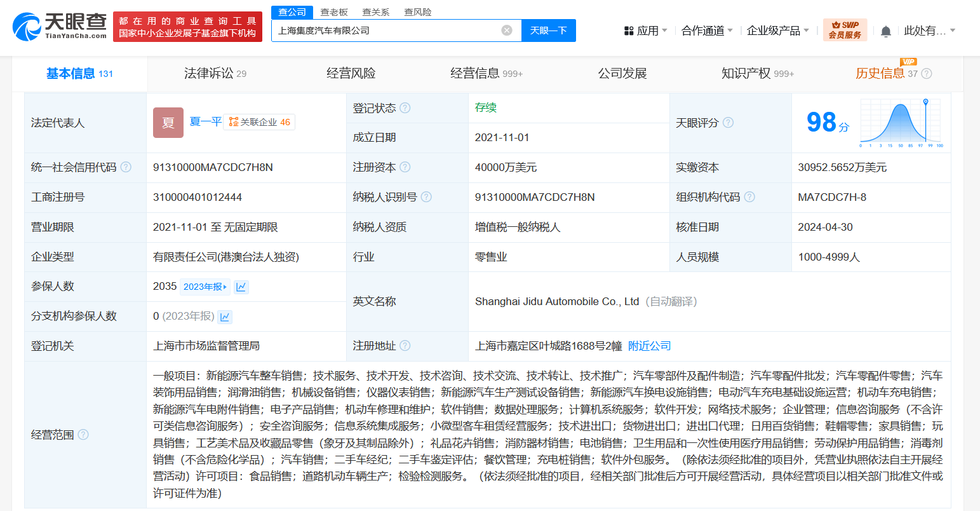Screen dimensions: 980x511
Task: Click SVIP 会员服务 badge
Action: pos(845,30)
